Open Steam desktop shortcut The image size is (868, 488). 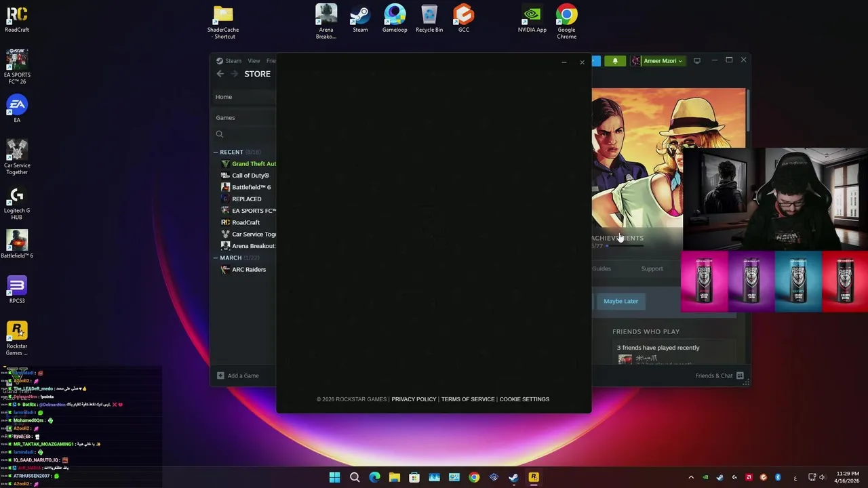point(360,18)
